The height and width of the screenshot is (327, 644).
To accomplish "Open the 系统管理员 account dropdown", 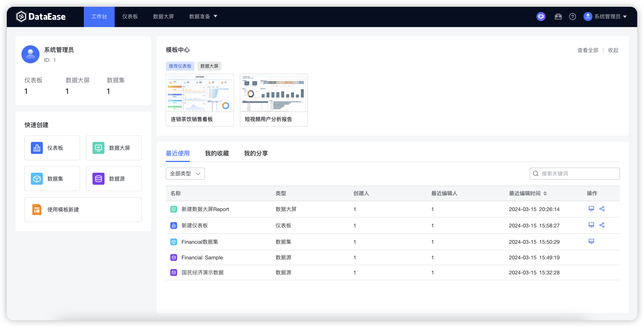I will coord(608,17).
